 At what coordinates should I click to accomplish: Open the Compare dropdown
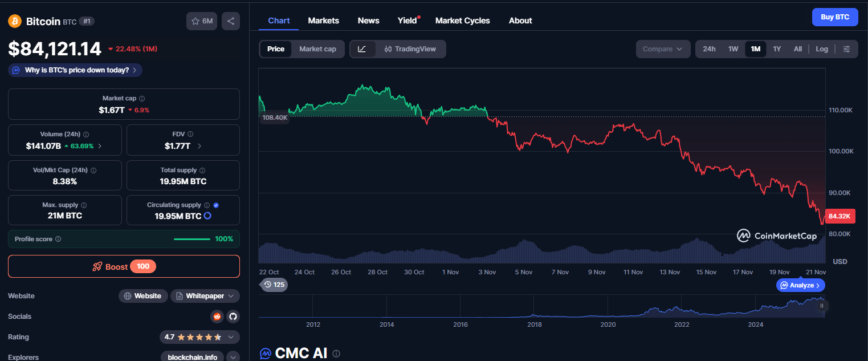coord(663,49)
